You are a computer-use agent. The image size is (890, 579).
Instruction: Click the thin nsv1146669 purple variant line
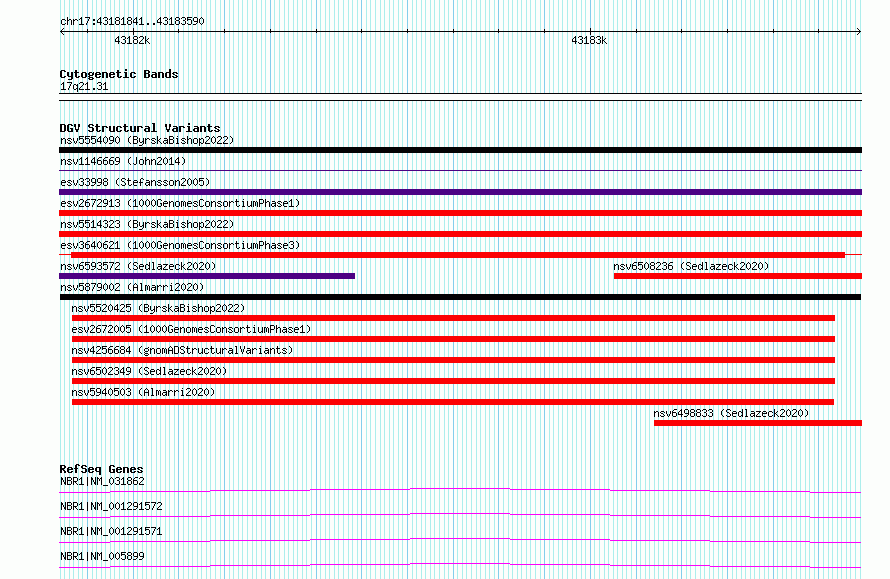(x=460, y=170)
